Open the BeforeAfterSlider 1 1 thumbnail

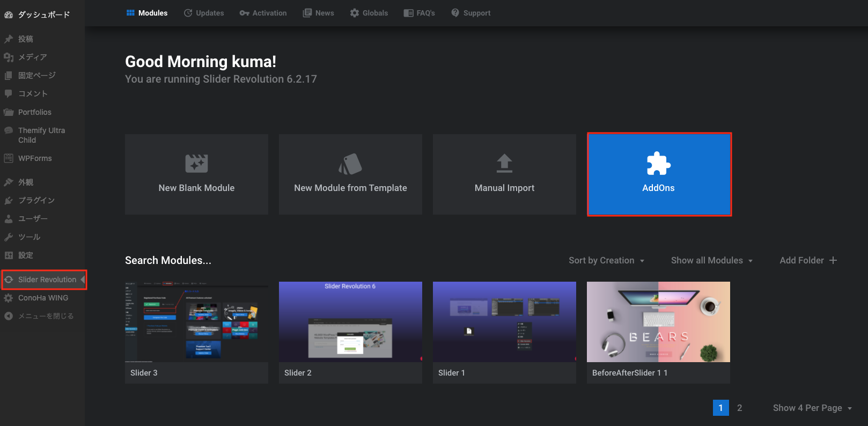pos(658,322)
